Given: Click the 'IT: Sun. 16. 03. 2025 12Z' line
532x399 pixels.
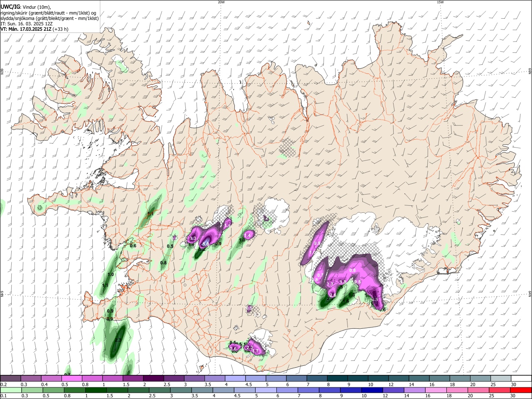Looking at the screenshot, I should pos(27,24).
